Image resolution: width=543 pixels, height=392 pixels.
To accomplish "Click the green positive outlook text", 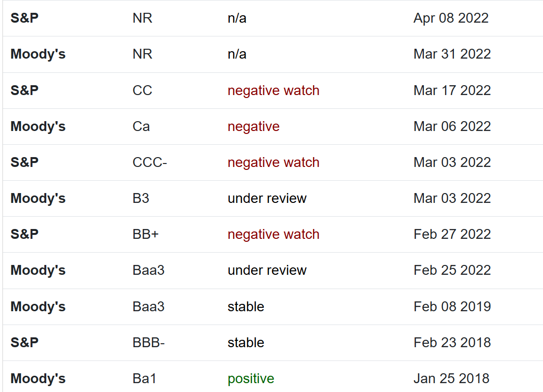I will (x=251, y=379).
